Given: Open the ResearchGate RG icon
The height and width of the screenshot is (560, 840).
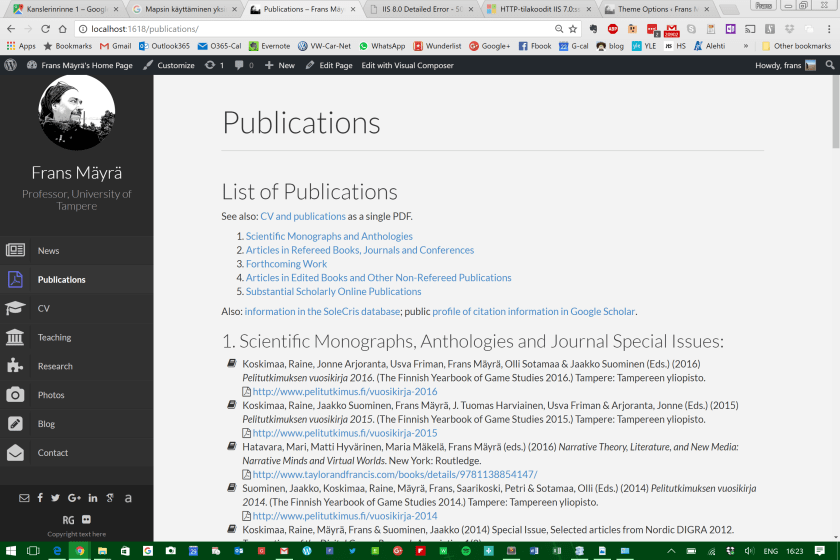Looking at the screenshot, I should click(68, 519).
